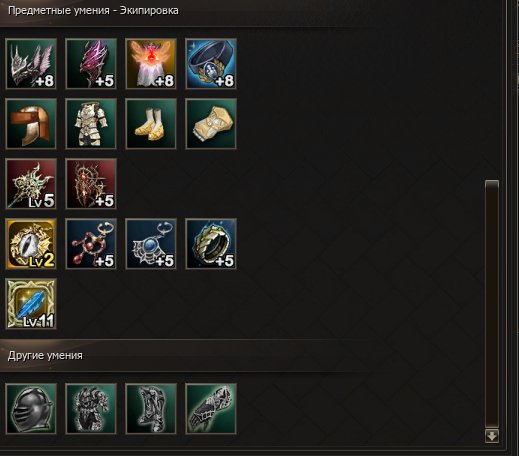Open the glowing winged cloak +8 skill
Screen dimensions: 519x456
click(x=151, y=64)
